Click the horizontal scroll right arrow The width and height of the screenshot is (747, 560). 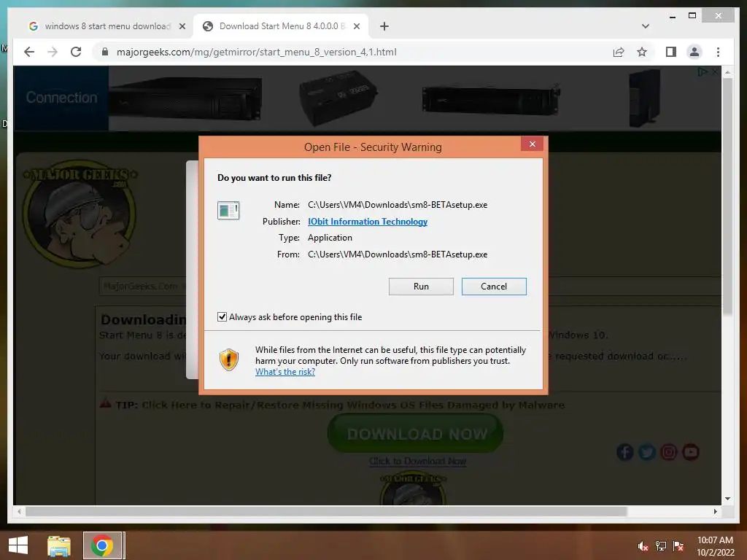715,511
